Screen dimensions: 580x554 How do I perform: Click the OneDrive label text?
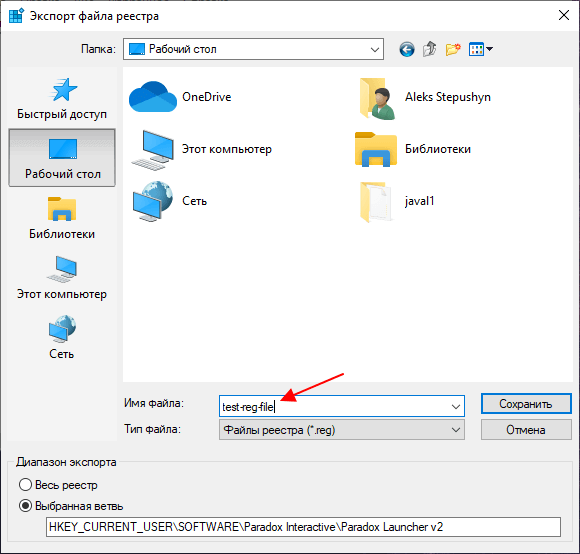[207, 97]
